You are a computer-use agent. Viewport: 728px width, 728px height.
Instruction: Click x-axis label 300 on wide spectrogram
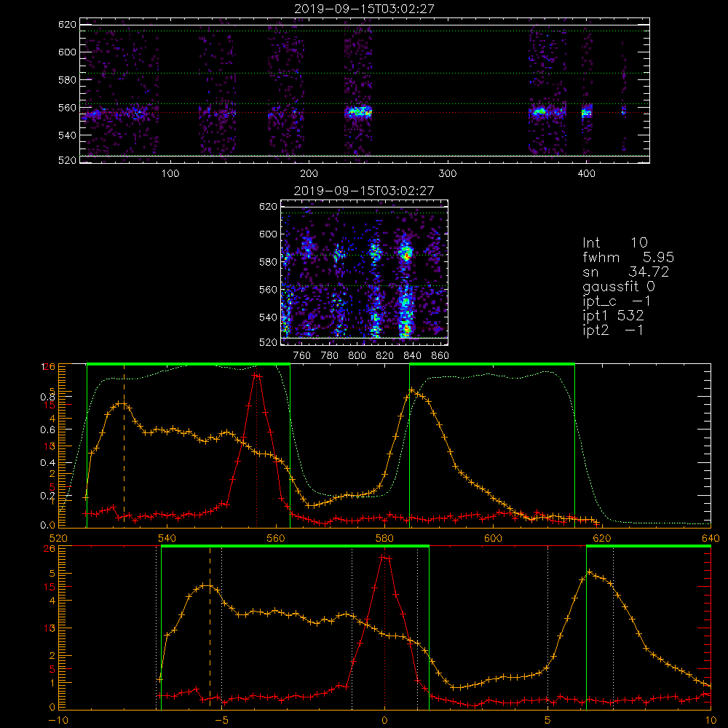[x=448, y=174]
